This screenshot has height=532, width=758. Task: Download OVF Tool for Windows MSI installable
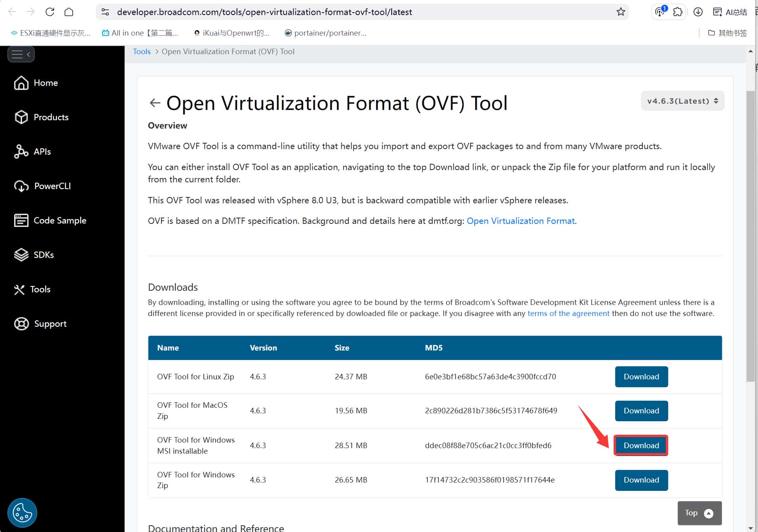641,445
